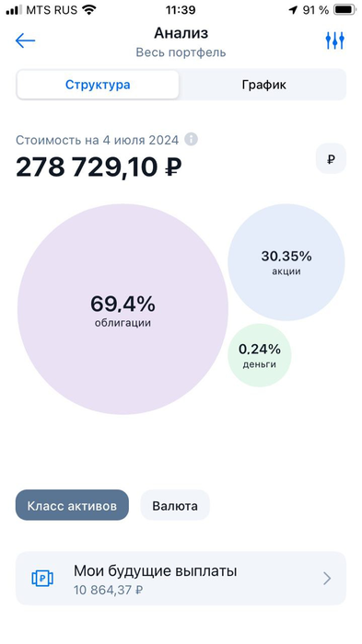The width and height of the screenshot is (362, 644).
Task: Tap the future payouts wallet icon
Action: pos(42,579)
